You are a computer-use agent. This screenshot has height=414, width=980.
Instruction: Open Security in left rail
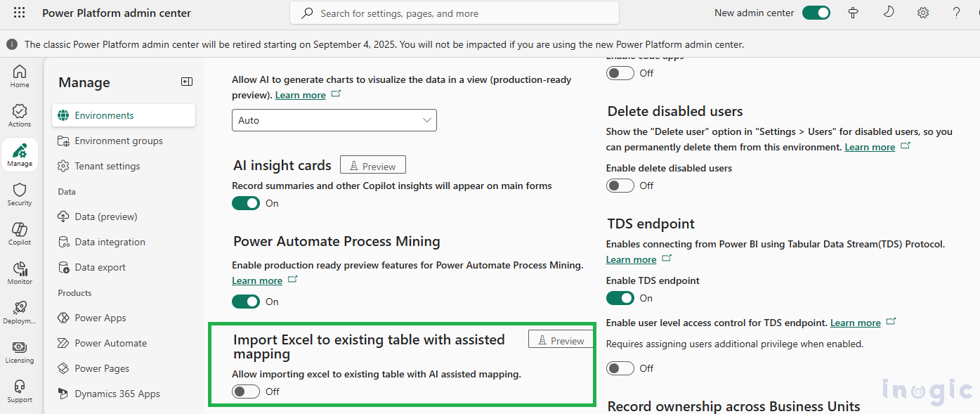click(20, 194)
